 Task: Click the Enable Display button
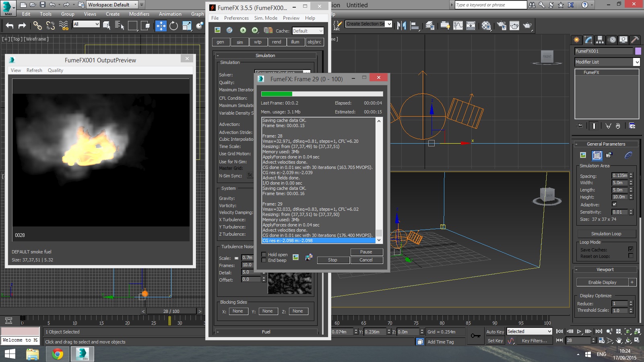[x=602, y=282]
